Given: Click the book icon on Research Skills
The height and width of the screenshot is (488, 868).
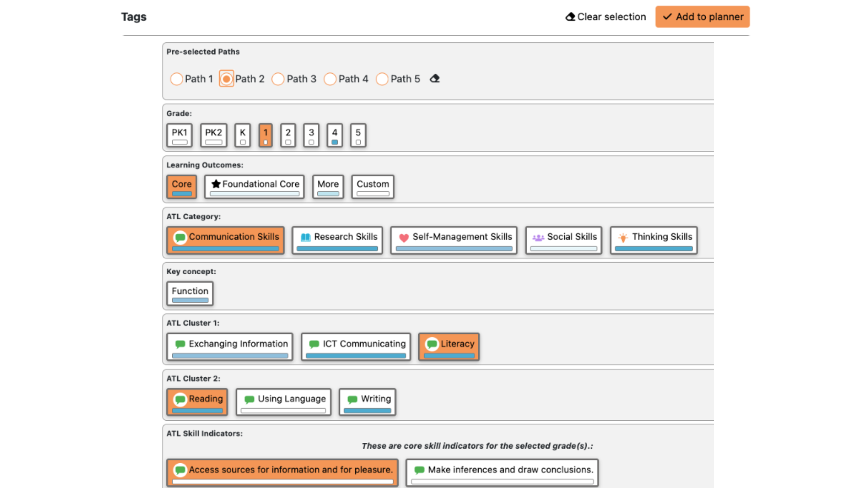Looking at the screenshot, I should tap(306, 237).
